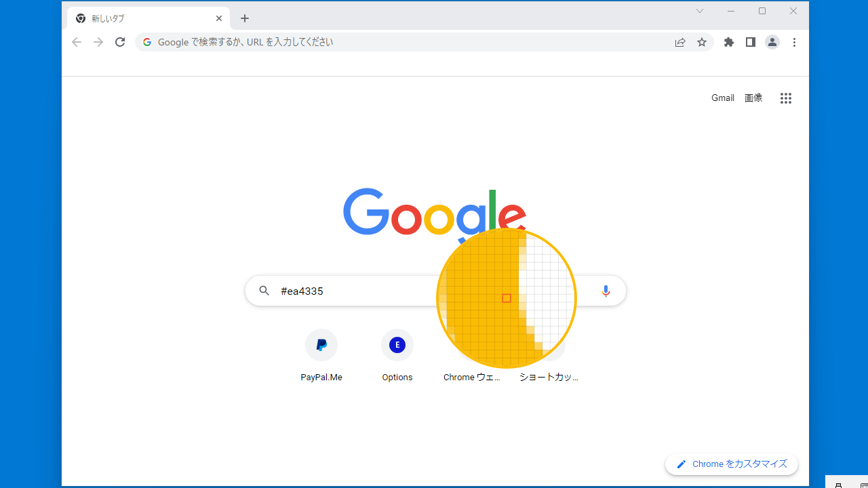
Task: Open the Extensions puzzle icon
Action: pyautogui.click(x=729, y=42)
